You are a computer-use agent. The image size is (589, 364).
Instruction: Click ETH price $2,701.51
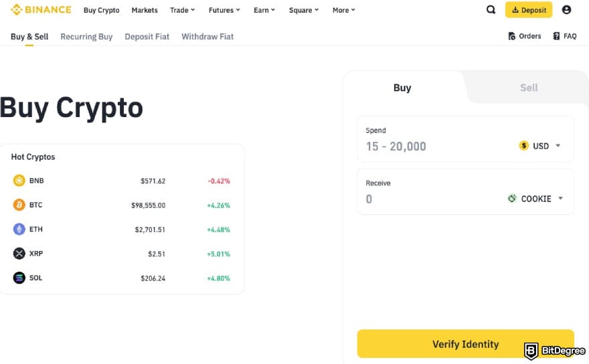point(150,230)
